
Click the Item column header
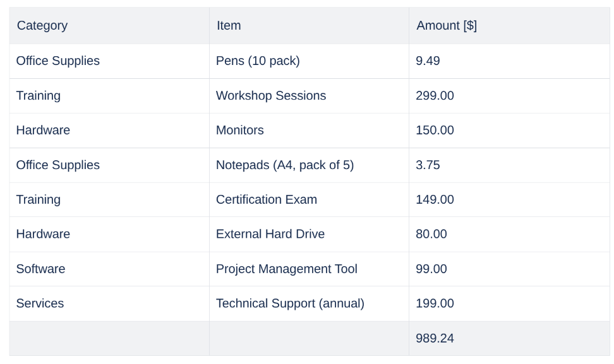point(229,26)
